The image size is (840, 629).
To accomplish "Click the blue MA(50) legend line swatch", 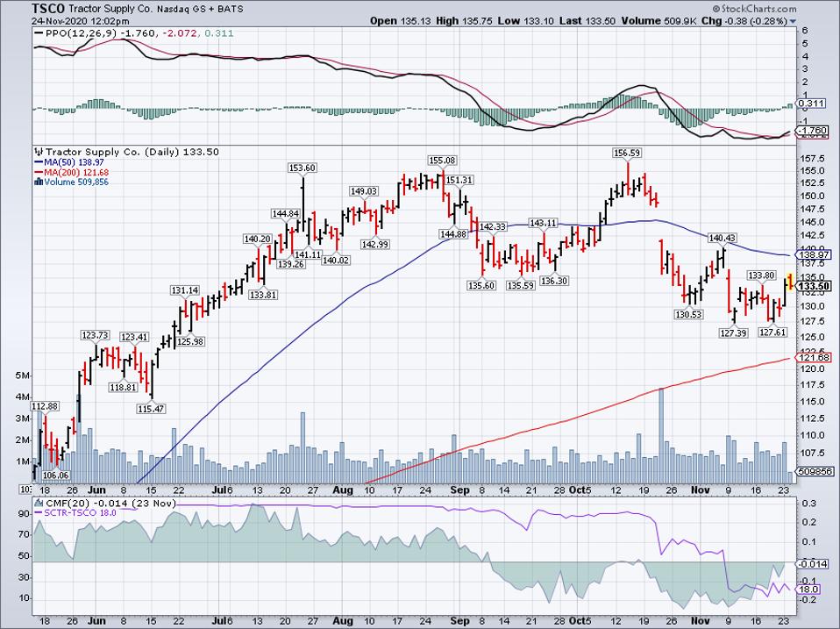I will (39, 162).
